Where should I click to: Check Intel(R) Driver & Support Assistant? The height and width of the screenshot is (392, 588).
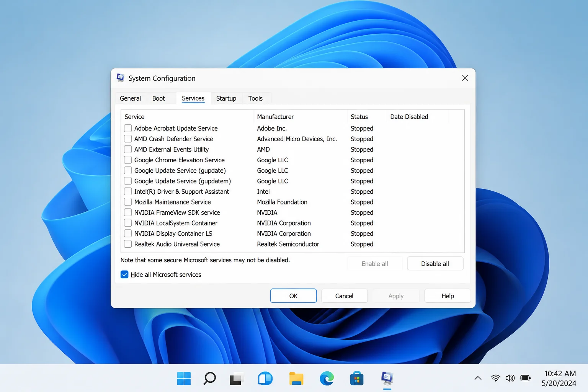pos(128,191)
